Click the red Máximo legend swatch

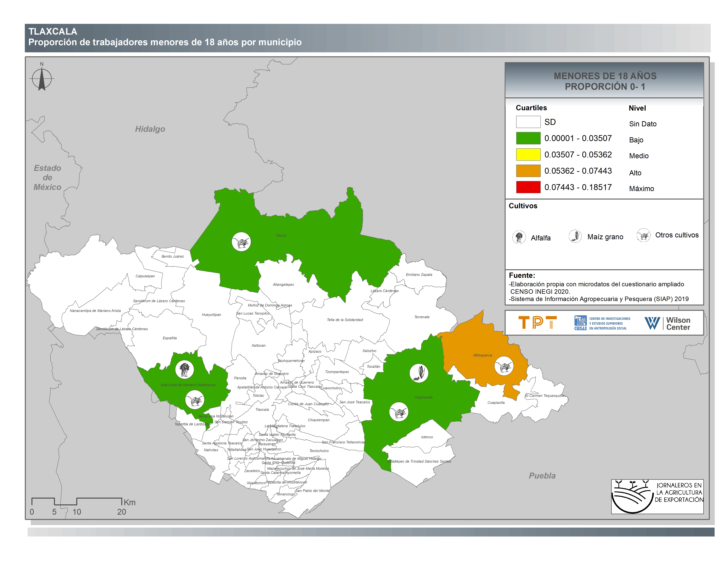[x=528, y=187]
